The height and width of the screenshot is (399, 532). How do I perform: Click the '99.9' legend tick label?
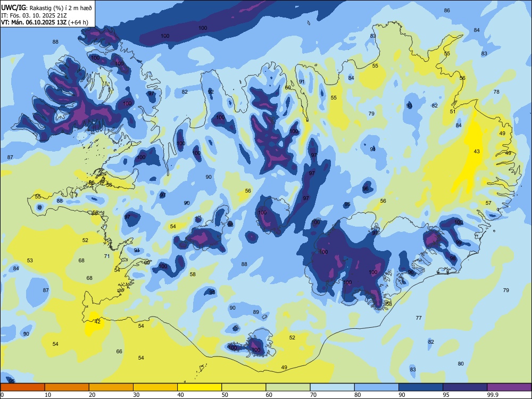tap(493, 395)
